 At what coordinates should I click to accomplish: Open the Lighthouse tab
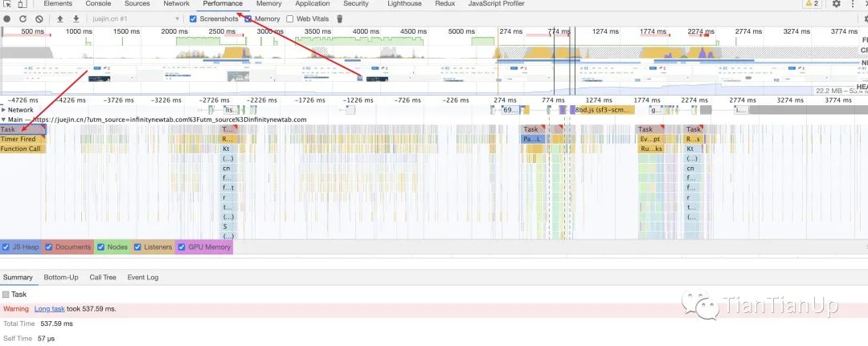click(x=404, y=3)
